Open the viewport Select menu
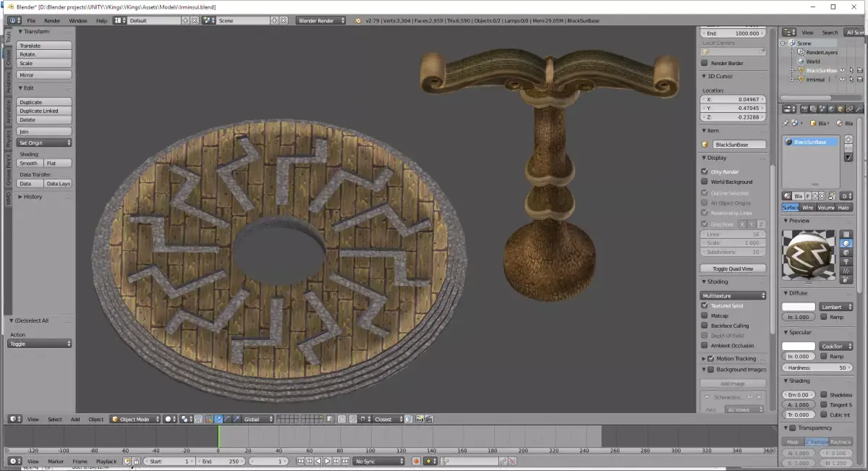The width and height of the screenshot is (868, 471). coord(55,419)
